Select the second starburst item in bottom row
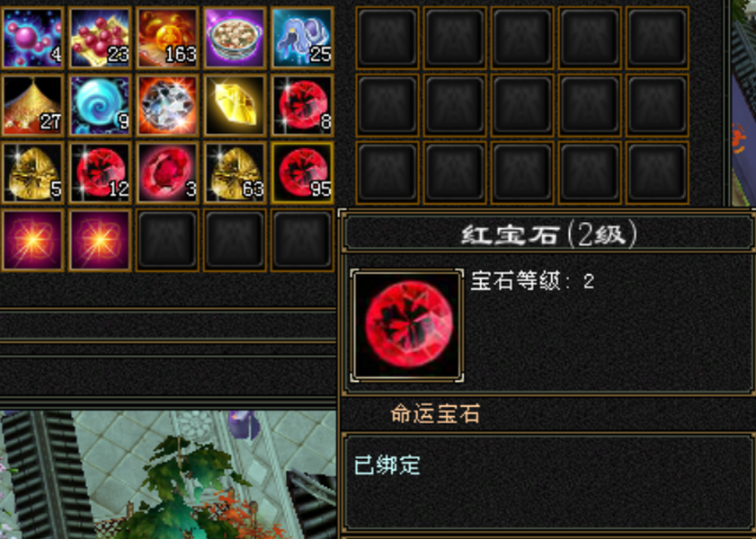756x539 pixels. (x=100, y=240)
